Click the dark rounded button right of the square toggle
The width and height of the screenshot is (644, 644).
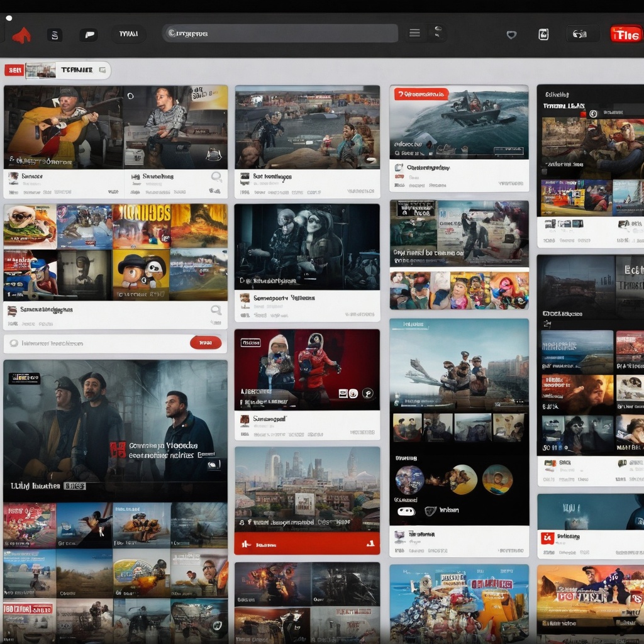click(x=88, y=35)
